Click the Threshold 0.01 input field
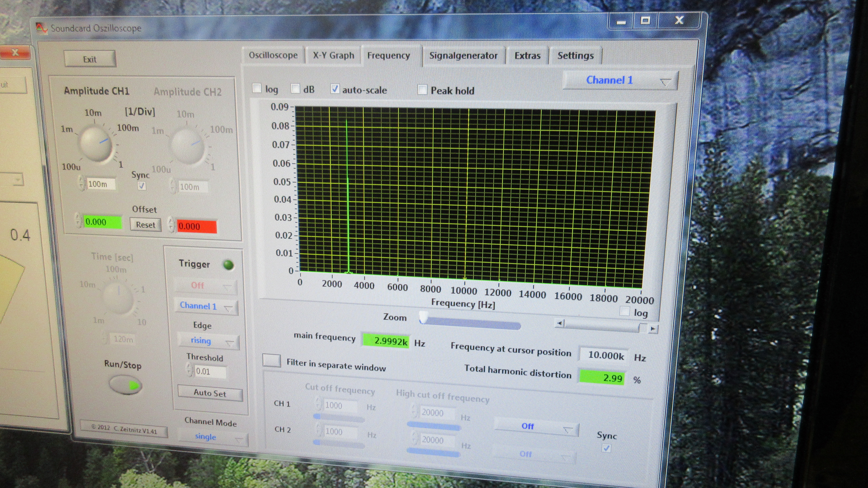The image size is (868, 488). point(210,372)
